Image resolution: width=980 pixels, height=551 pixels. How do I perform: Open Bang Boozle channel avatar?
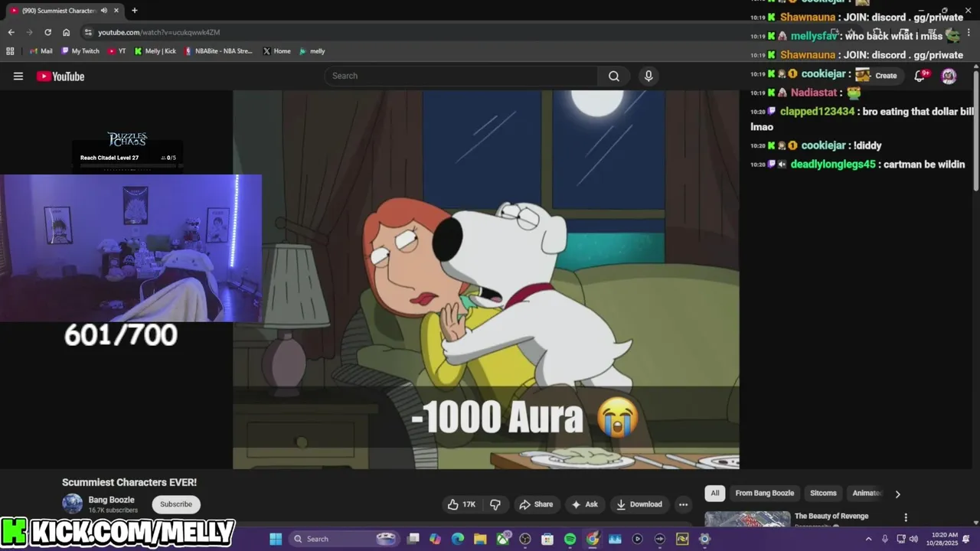pyautogui.click(x=72, y=504)
